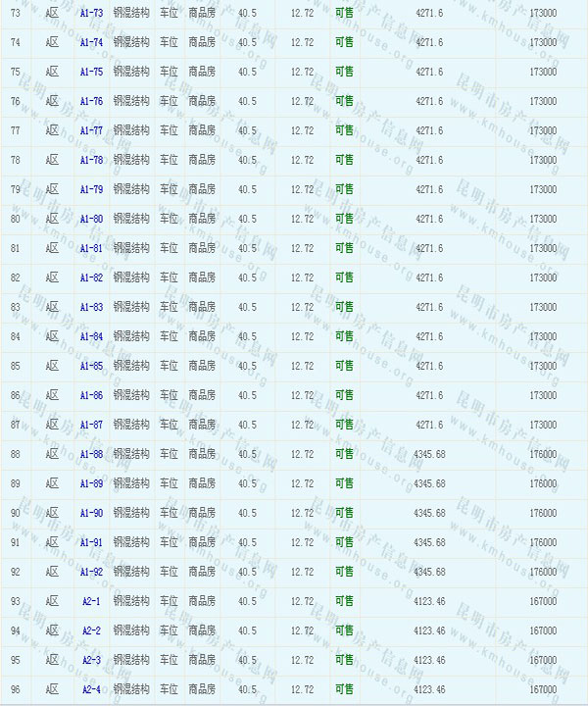Click the A1-88 unit link
Image resolution: width=588 pixels, height=706 pixels.
91,454
